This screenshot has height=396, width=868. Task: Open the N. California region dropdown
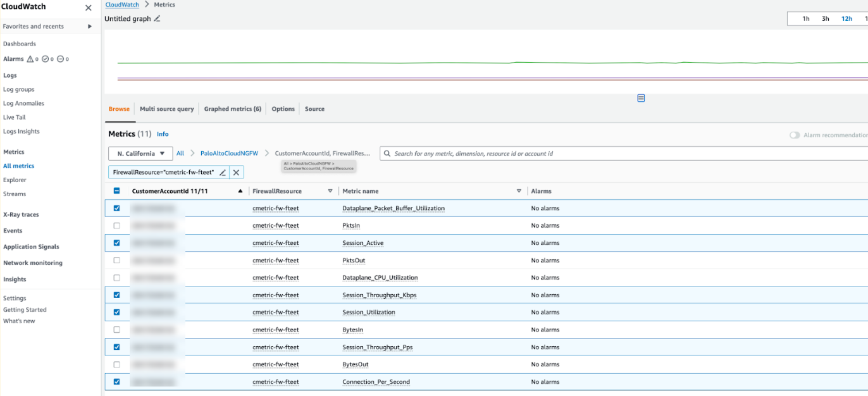140,153
